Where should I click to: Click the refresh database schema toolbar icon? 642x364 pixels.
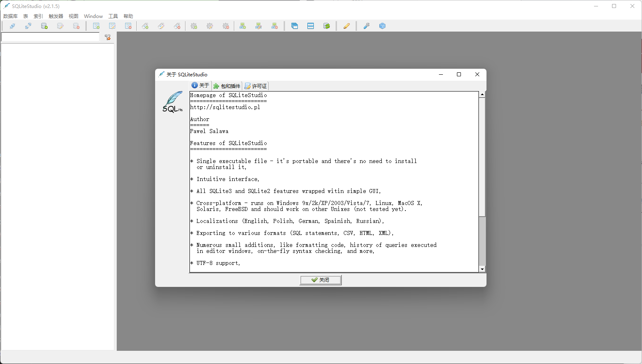(327, 26)
